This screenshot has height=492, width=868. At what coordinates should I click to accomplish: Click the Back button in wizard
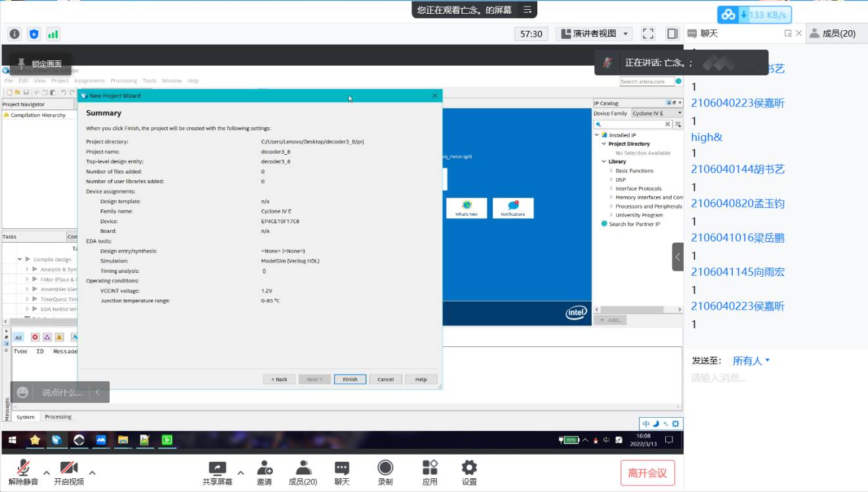(279, 379)
